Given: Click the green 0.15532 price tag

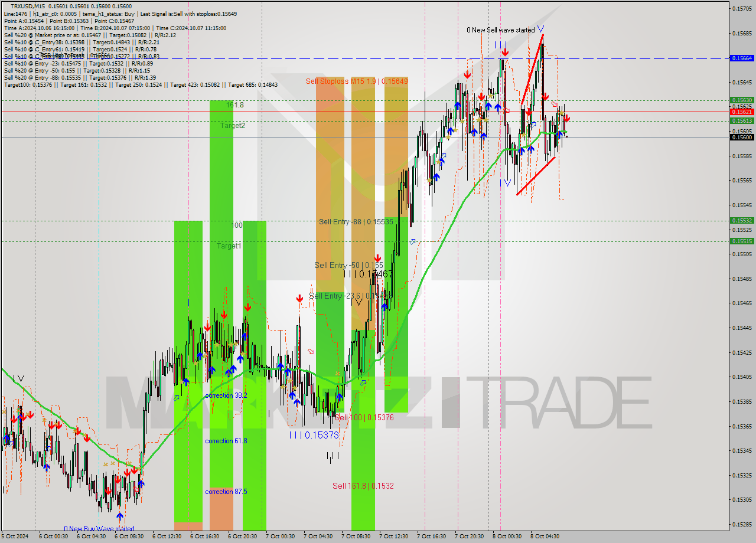Looking at the screenshot, I should (742, 221).
